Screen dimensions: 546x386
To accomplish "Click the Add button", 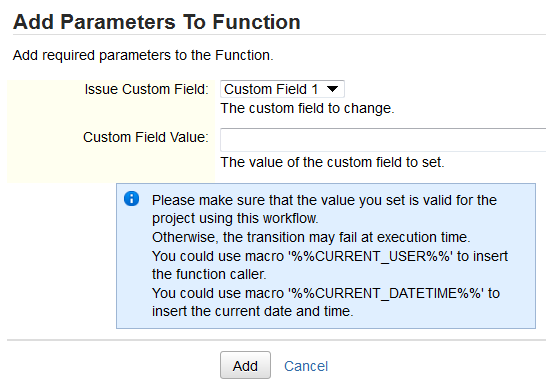I will [x=245, y=365].
